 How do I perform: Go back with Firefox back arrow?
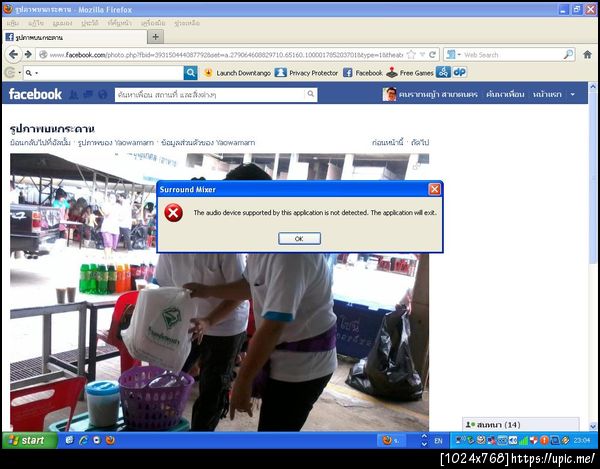pyautogui.click(x=13, y=55)
